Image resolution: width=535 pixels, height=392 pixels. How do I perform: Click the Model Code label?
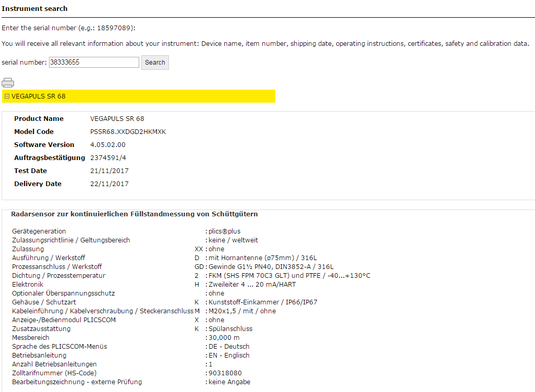point(34,132)
